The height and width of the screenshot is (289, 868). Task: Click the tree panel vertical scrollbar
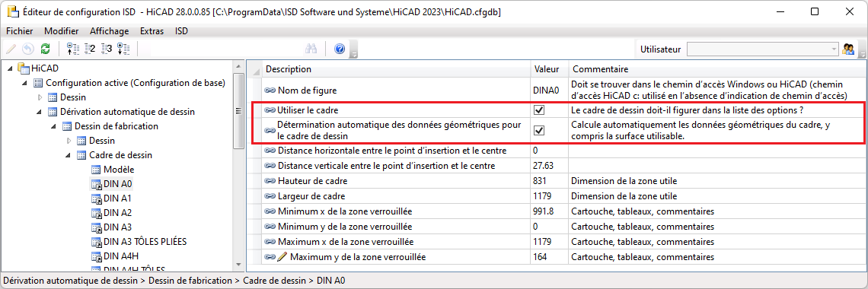tap(238, 165)
